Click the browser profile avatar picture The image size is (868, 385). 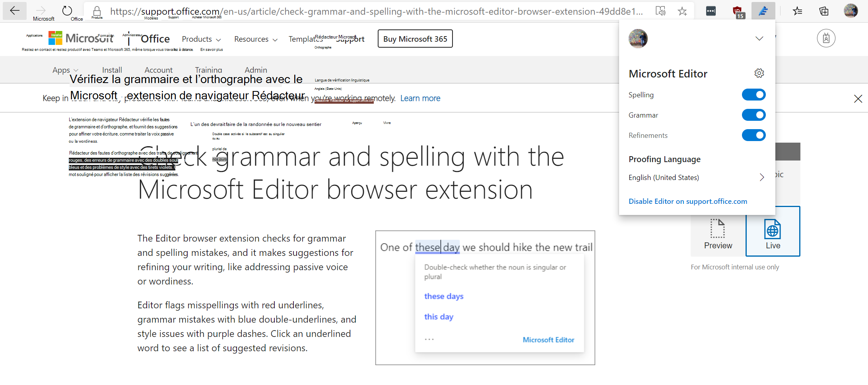click(x=851, y=11)
